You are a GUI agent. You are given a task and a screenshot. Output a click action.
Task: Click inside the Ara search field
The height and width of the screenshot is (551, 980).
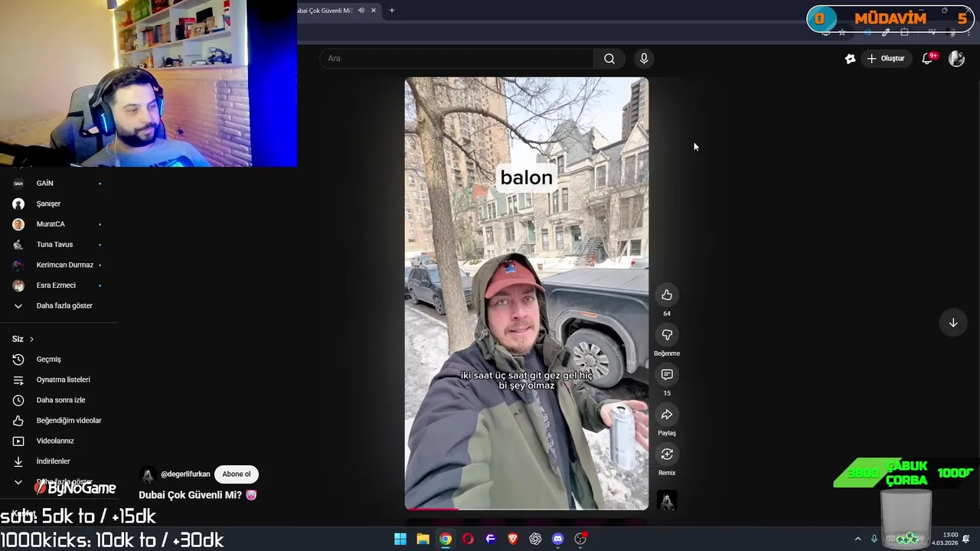click(x=456, y=59)
